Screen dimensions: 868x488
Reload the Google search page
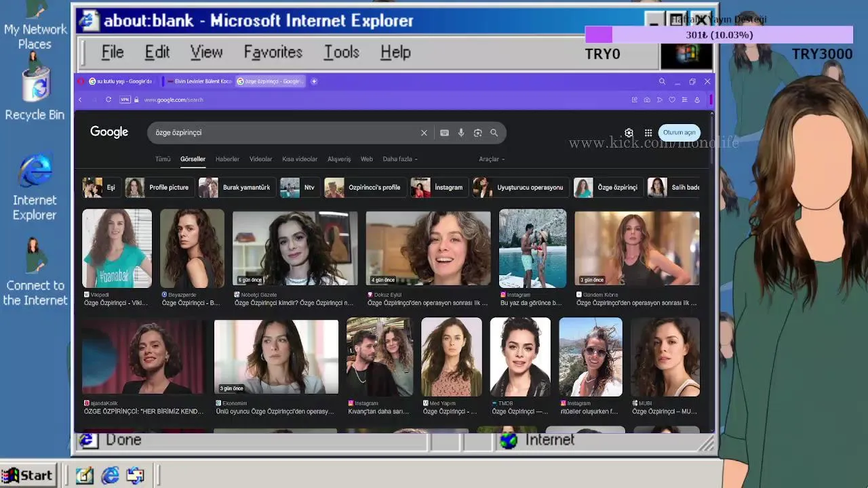pos(108,100)
